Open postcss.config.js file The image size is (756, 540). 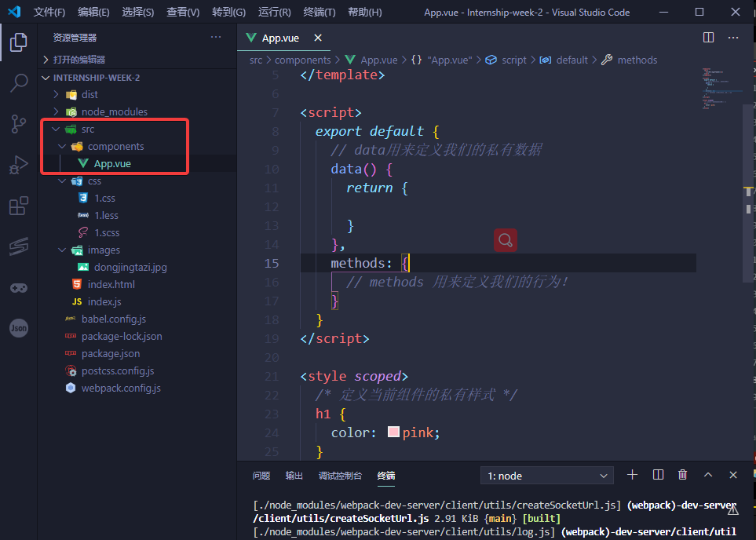click(x=137, y=370)
